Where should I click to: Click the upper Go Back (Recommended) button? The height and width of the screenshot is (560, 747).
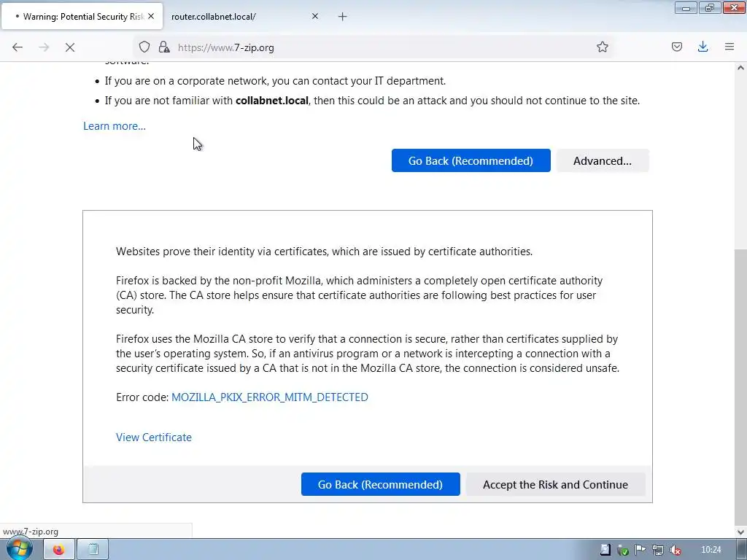(471, 161)
